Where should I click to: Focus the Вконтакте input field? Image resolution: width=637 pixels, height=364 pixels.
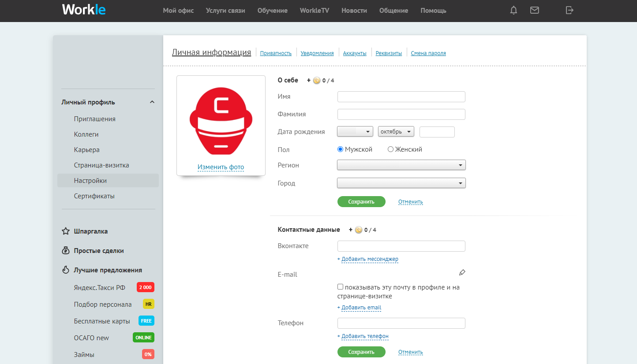click(401, 246)
